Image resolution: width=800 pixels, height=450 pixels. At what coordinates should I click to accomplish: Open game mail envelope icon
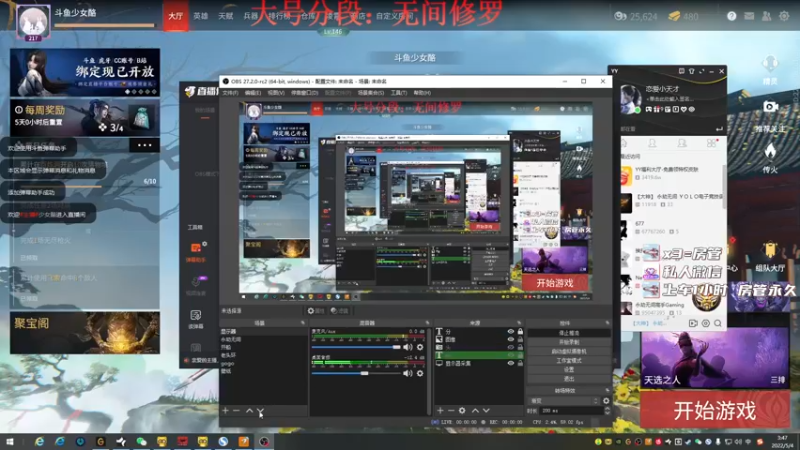pos(749,16)
